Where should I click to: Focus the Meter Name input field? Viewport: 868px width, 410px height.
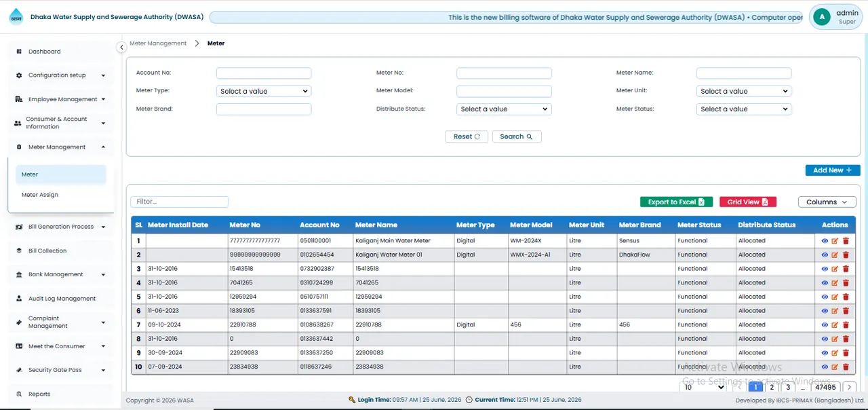pyautogui.click(x=744, y=73)
